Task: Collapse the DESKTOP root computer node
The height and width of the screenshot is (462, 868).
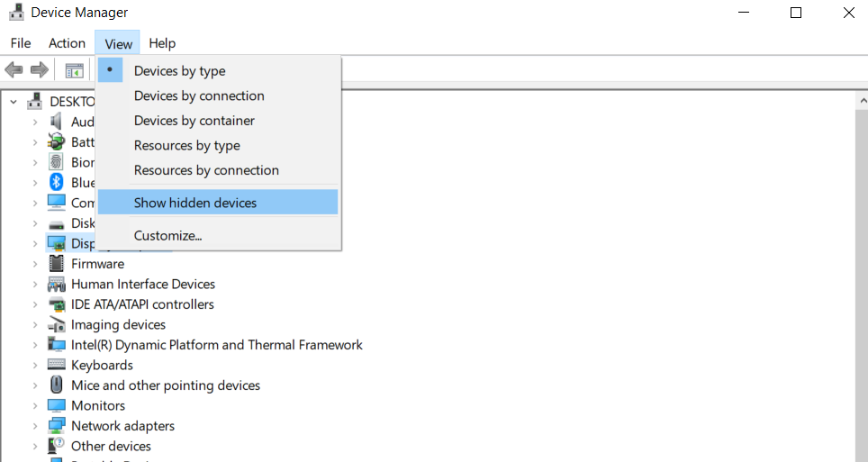Action: click(x=14, y=102)
